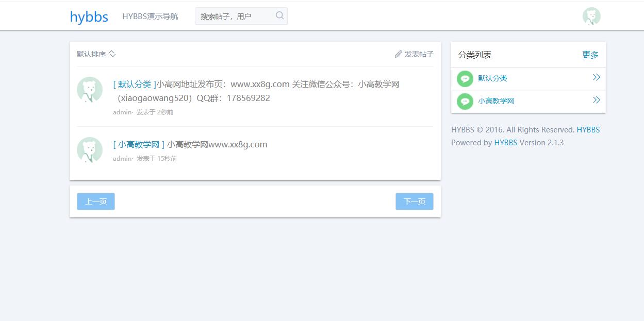This screenshot has width=644, height=321.
Task: Open admin avatar on QQ群 post
Action: [90, 90]
